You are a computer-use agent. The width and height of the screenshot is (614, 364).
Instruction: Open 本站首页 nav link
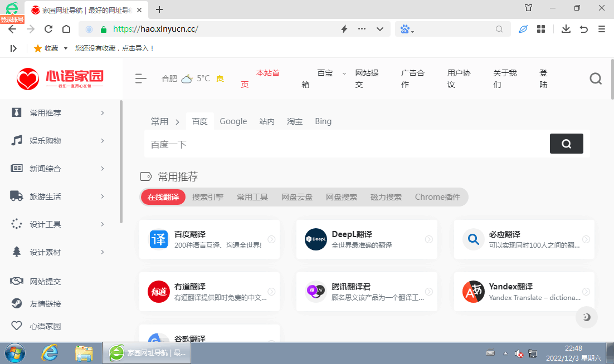pyautogui.click(x=260, y=78)
